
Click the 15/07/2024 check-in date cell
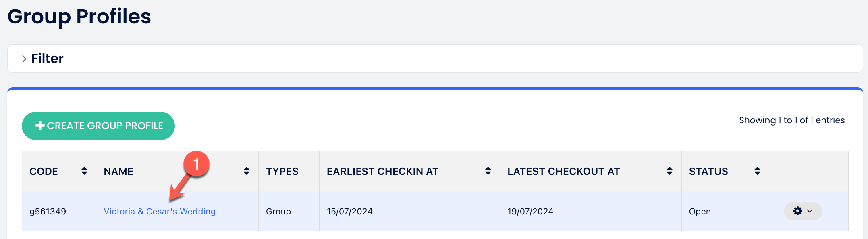tap(350, 212)
